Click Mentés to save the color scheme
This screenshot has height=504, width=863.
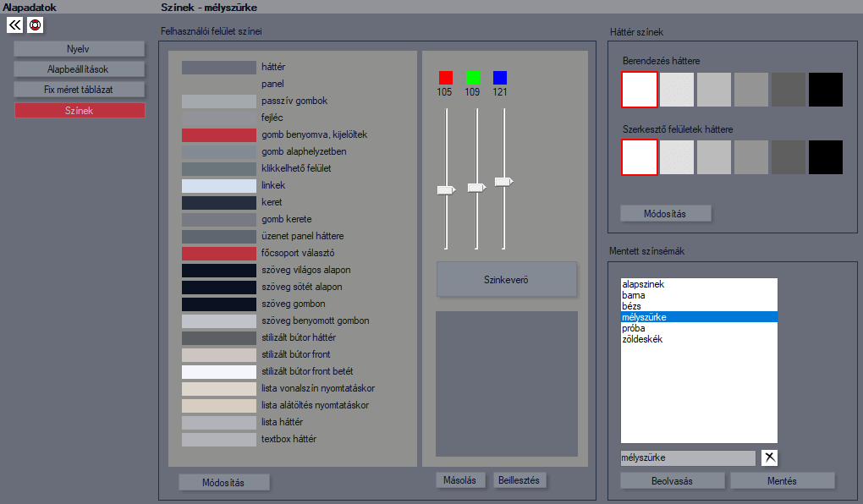(782, 481)
